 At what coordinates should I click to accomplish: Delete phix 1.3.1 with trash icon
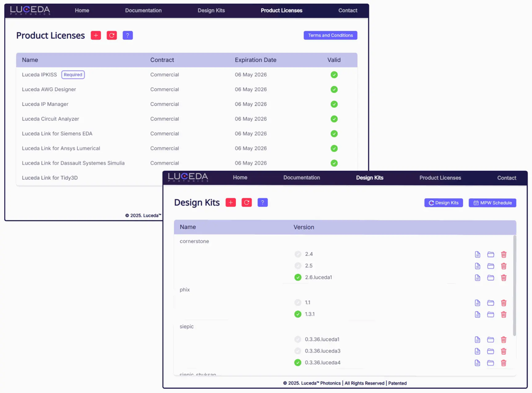pyautogui.click(x=504, y=314)
